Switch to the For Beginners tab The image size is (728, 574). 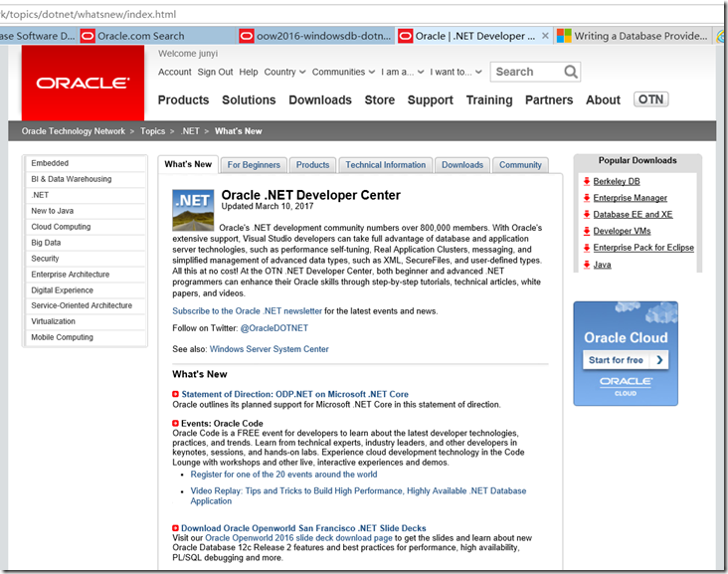click(x=254, y=165)
